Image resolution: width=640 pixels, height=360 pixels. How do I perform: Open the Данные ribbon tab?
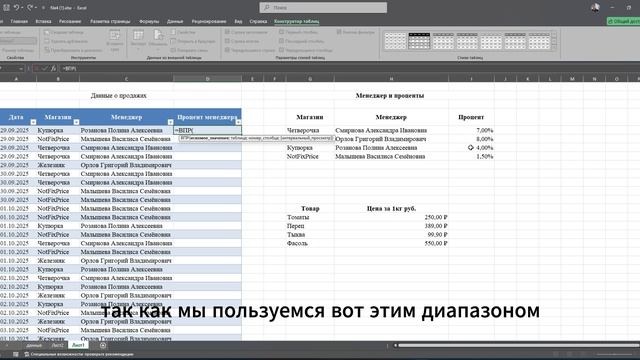pyautogui.click(x=175, y=21)
